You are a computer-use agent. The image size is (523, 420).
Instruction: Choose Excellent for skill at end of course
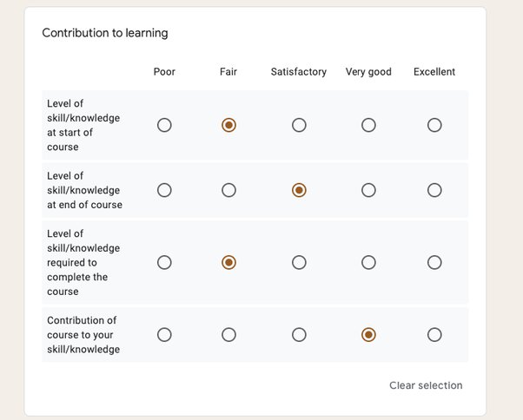click(x=434, y=190)
